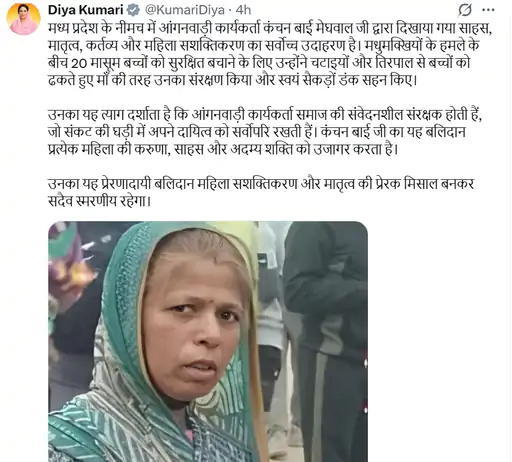Click the blue verified badge
This screenshot has width=512, height=462.
[x=134, y=10]
